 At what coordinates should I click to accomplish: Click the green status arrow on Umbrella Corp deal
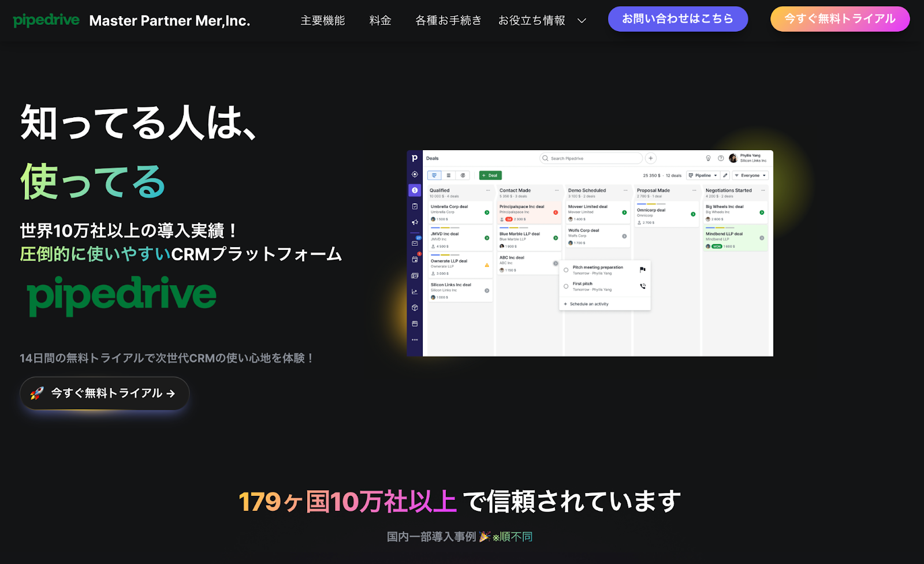[487, 212]
